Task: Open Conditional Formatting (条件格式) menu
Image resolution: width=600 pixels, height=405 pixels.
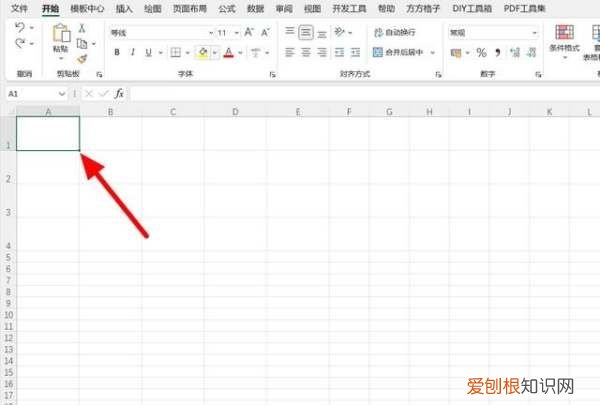Action: pos(564,41)
